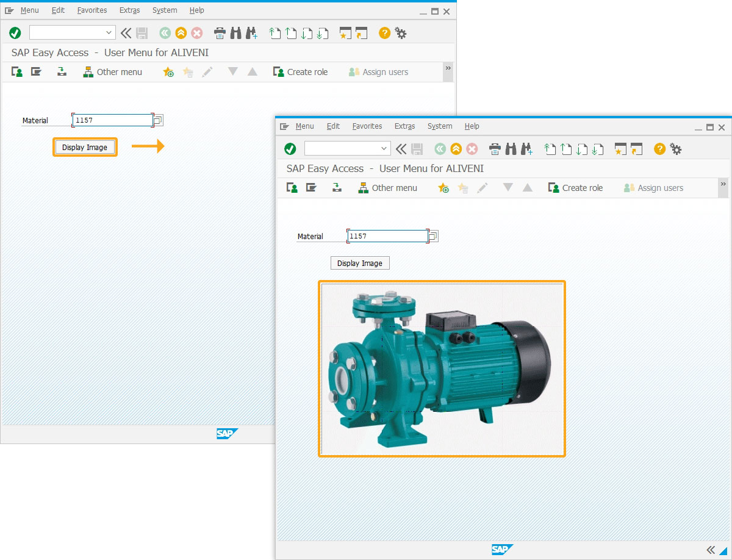The image size is (732, 560).
Task: Click Find binoculars icon in front window
Action: [511, 149]
